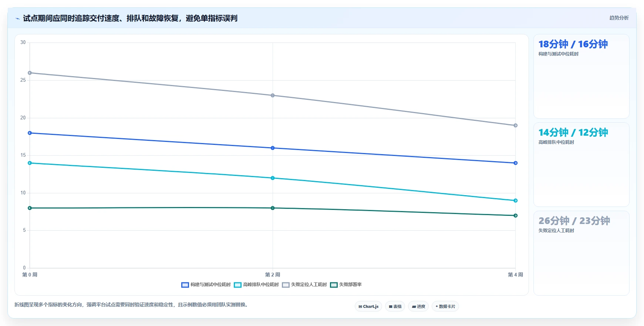Click the y-axis label 20
The height and width of the screenshot is (326, 644).
[x=23, y=118]
